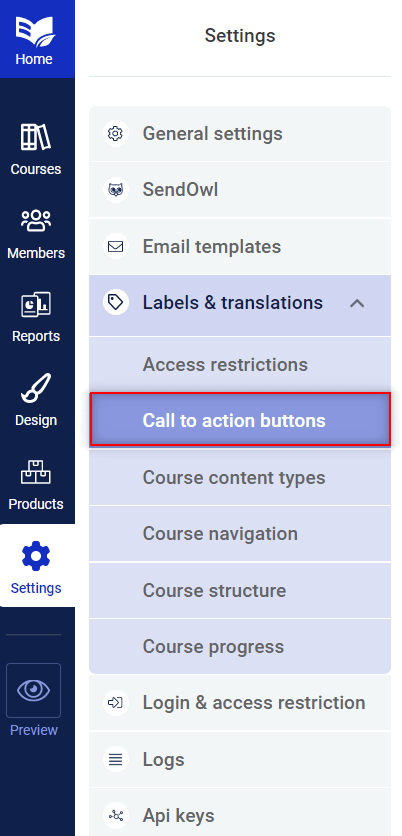Open Course navigation labels
This screenshot has width=402, height=836.
(240, 534)
